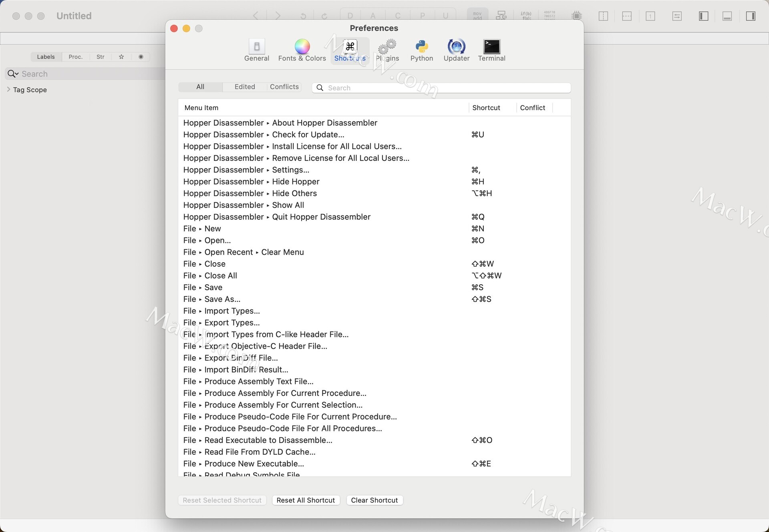Viewport: 769px width, 532px height.
Task: Open the Plugins preferences pane
Action: click(x=387, y=50)
